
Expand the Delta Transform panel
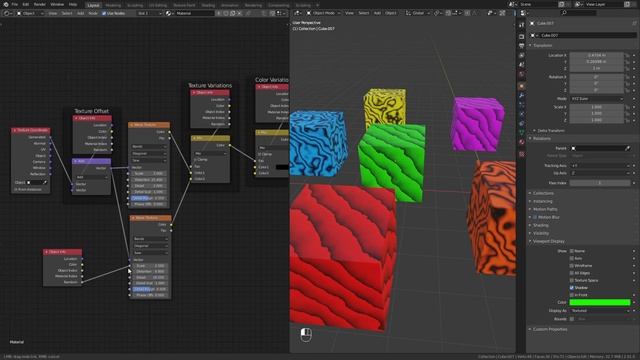[551, 131]
